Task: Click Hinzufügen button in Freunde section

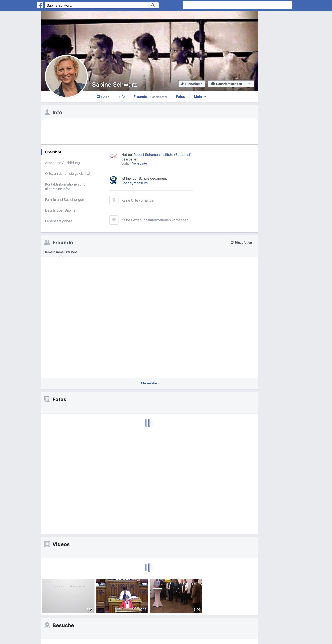Action: [x=241, y=243]
